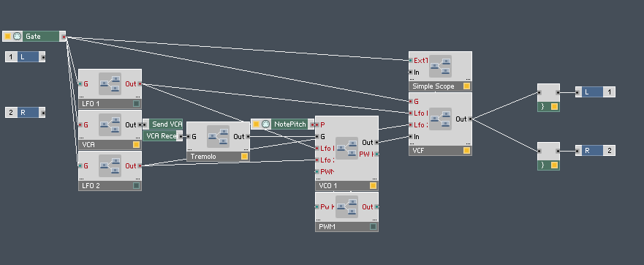The image size is (644, 265).
Task: Click the Out port of LFO 1
Action: pyautogui.click(x=140, y=84)
